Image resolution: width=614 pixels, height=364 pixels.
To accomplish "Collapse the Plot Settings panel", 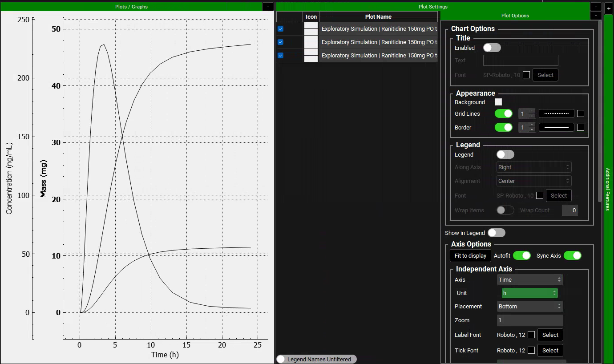I will click(x=596, y=7).
